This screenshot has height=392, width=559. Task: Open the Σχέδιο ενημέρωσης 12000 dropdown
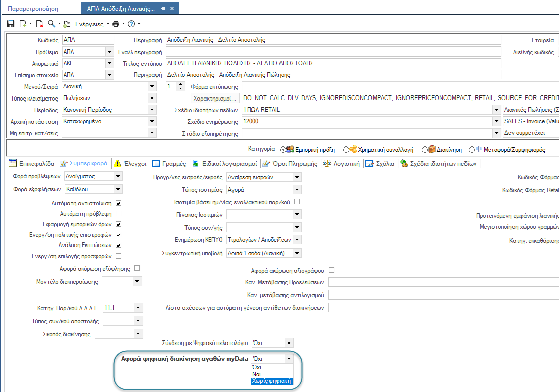pos(496,121)
